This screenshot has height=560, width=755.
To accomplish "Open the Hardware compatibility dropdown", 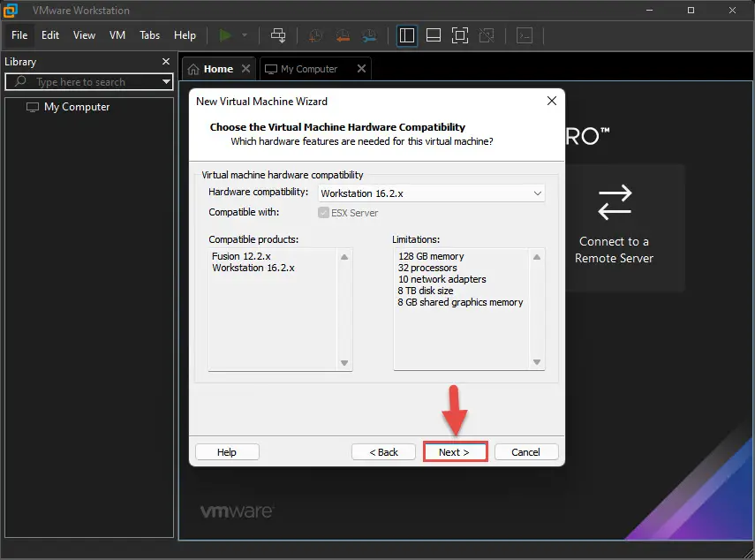I will point(432,193).
